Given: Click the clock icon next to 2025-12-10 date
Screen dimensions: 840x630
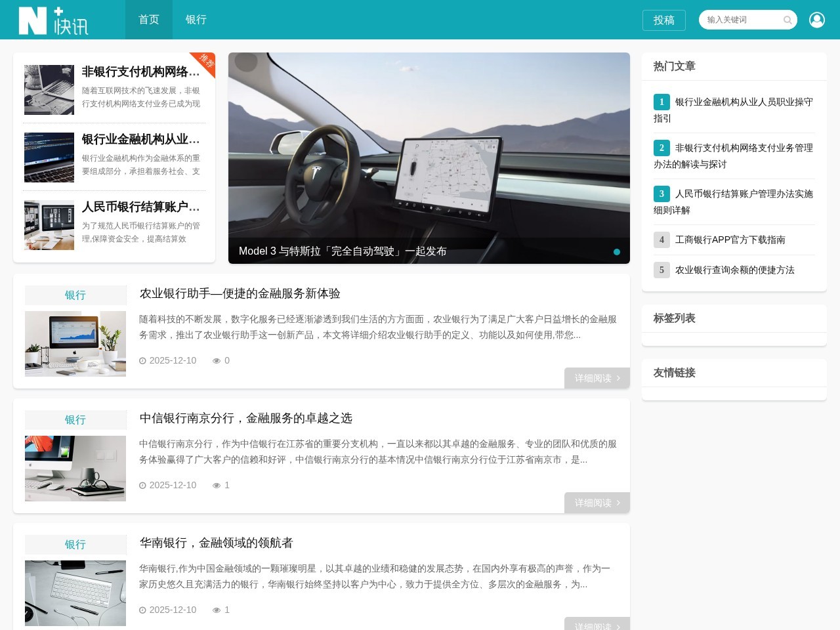Looking at the screenshot, I should tap(143, 360).
